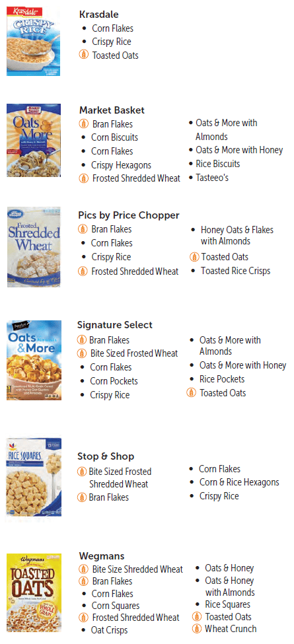The height and width of the screenshot is (644, 294).
Task: Click the Tasteeo's list item
Action: point(212,178)
